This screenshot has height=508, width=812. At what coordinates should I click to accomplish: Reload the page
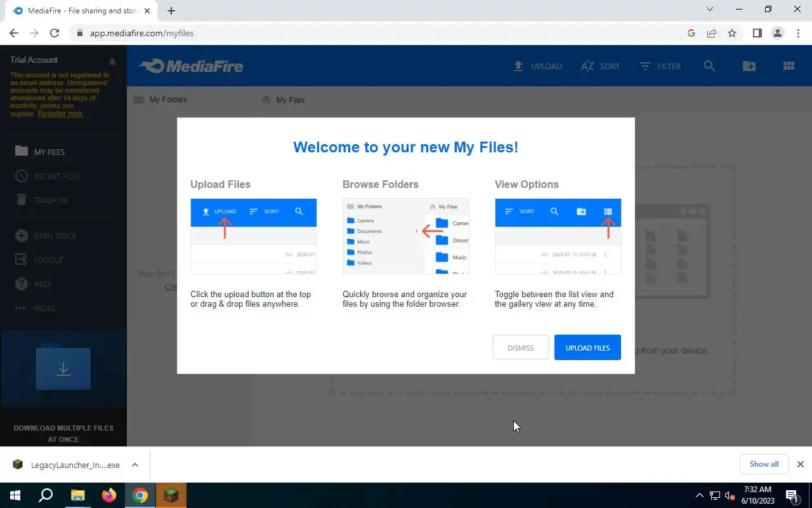point(55,33)
